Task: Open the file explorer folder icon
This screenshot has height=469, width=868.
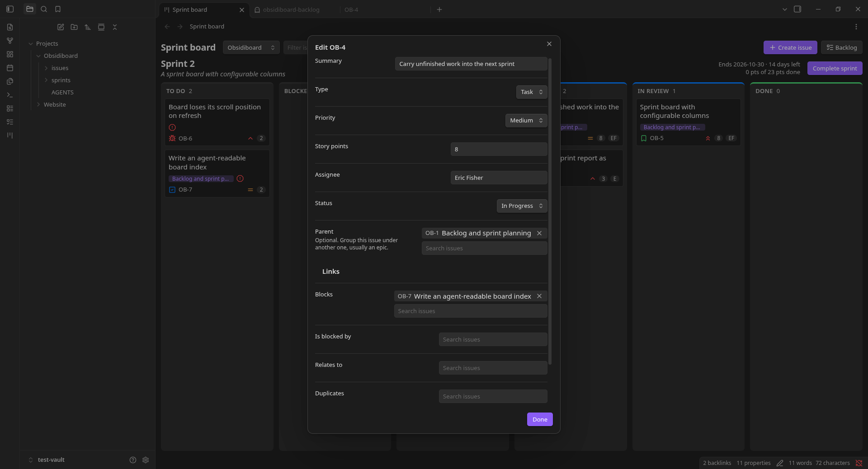Action: coord(30,9)
